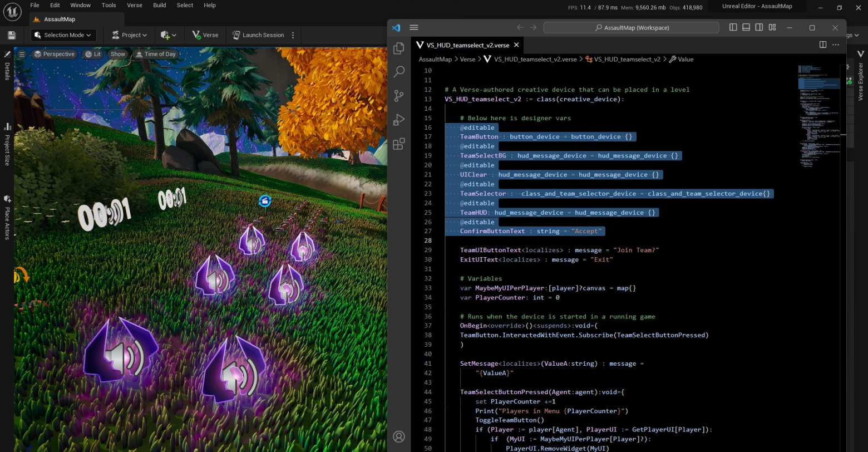Open the Explorer view in VS Code
The image size is (868, 452).
click(x=398, y=48)
